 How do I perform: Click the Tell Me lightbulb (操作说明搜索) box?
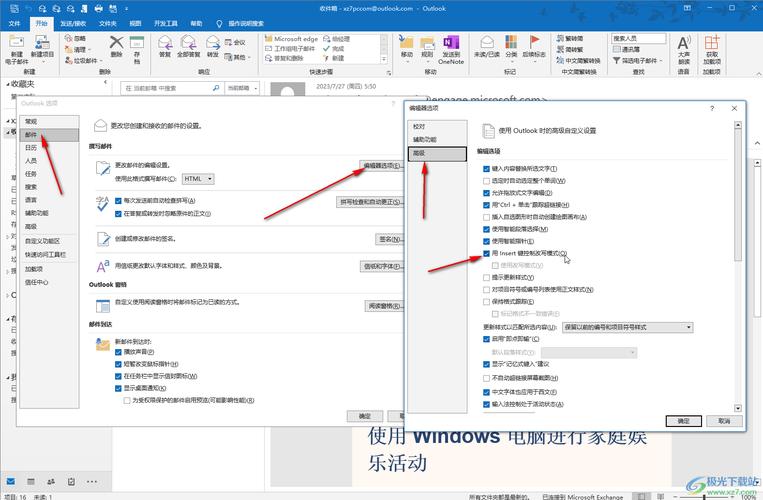[x=241, y=23]
